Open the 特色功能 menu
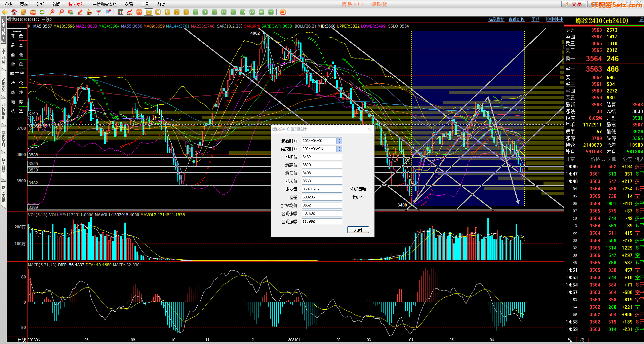Viewport: 644px width, 344px height. pos(77,4)
